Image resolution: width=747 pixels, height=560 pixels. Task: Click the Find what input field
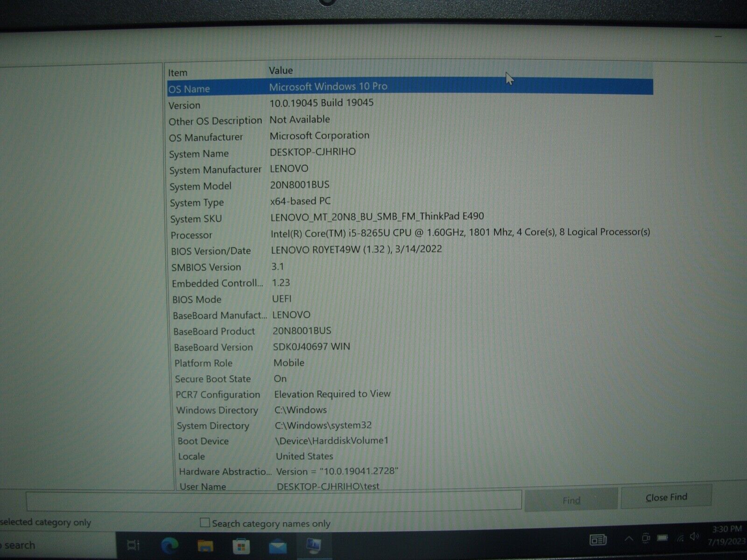[x=274, y=500]
